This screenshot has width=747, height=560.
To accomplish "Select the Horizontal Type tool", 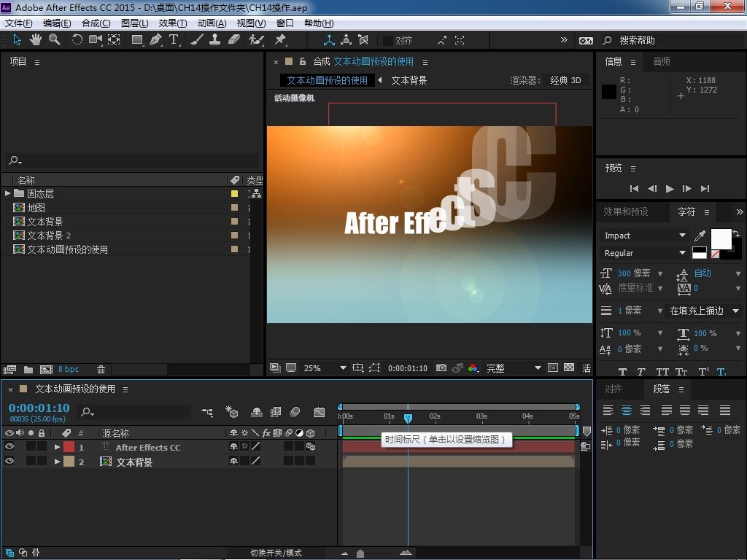I will [x=174, y=40].
